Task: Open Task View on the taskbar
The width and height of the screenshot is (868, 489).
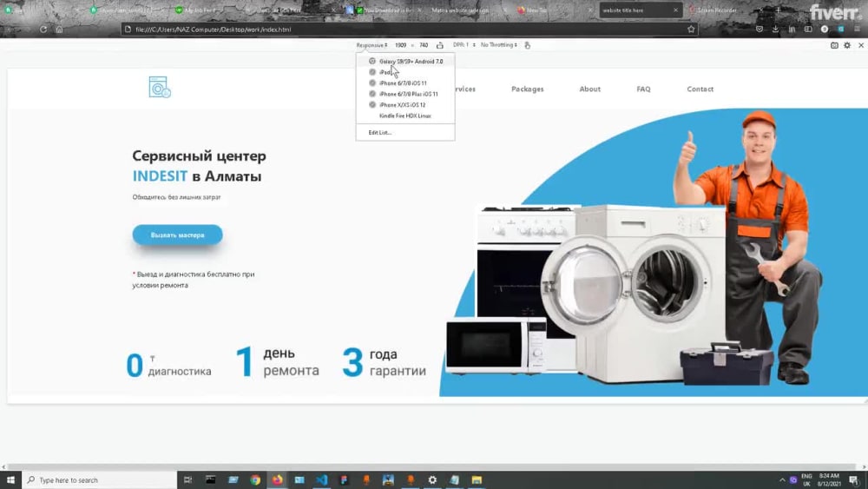Action: pyautogui.click(x=187, y=479)
